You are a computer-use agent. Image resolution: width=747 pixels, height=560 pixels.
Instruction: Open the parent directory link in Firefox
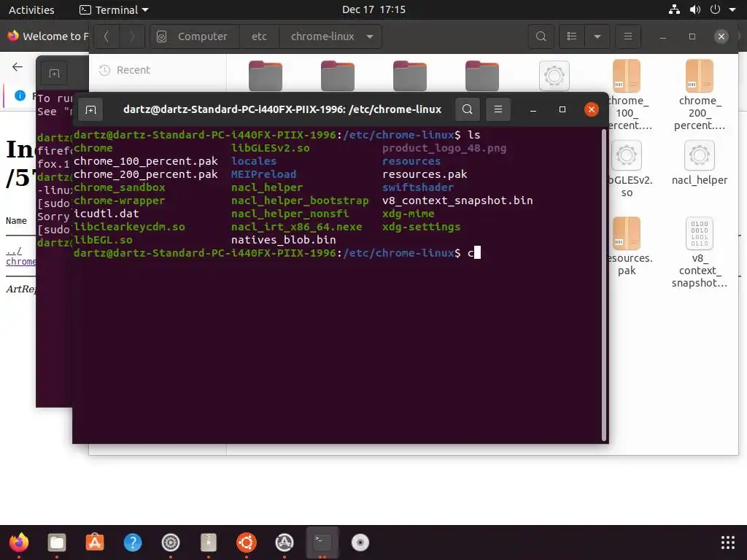[13, 251]
